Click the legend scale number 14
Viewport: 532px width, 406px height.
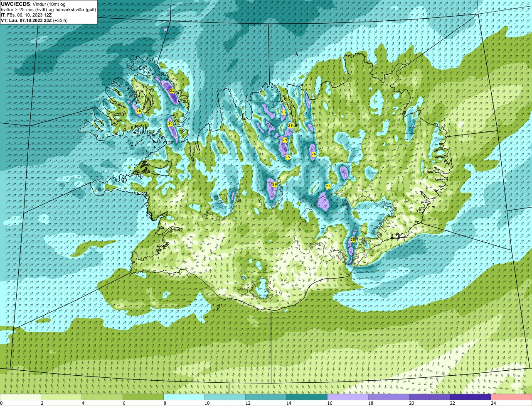pyautogui.click(x=289, y=403)
